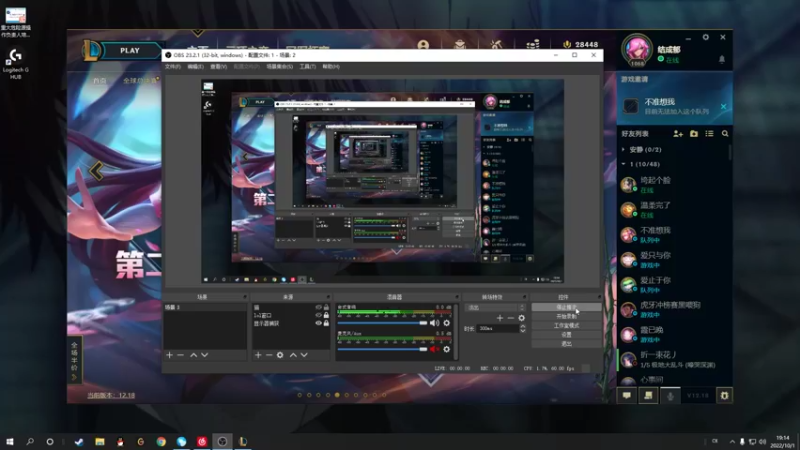
Task: Open File Explorer from the Windows taskbar
Action: click(x=99, y=442)
